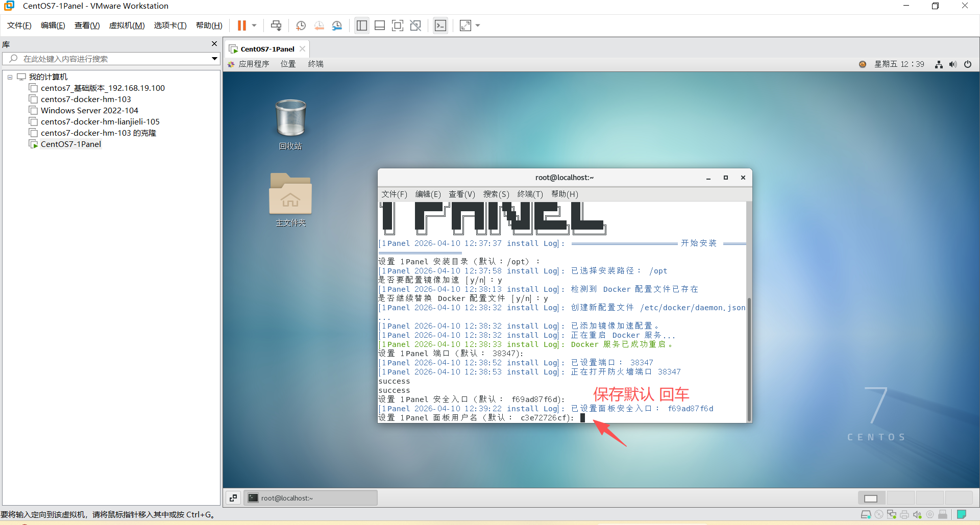Viewport: 980px width, 525px height.
Task: Click the CD/DVD drive status icon
Action: pyautogui.click(x=879, y=514)
